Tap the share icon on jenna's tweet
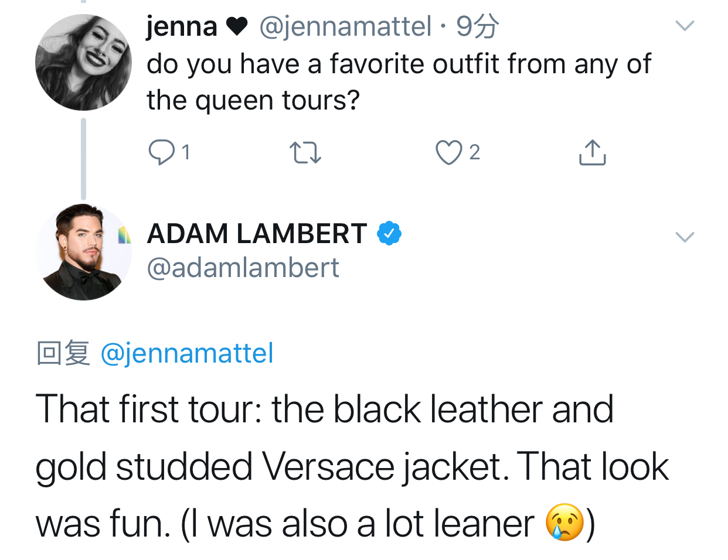Screen dimensions: 728x560 pyautogui.click(x=592, y=152)
